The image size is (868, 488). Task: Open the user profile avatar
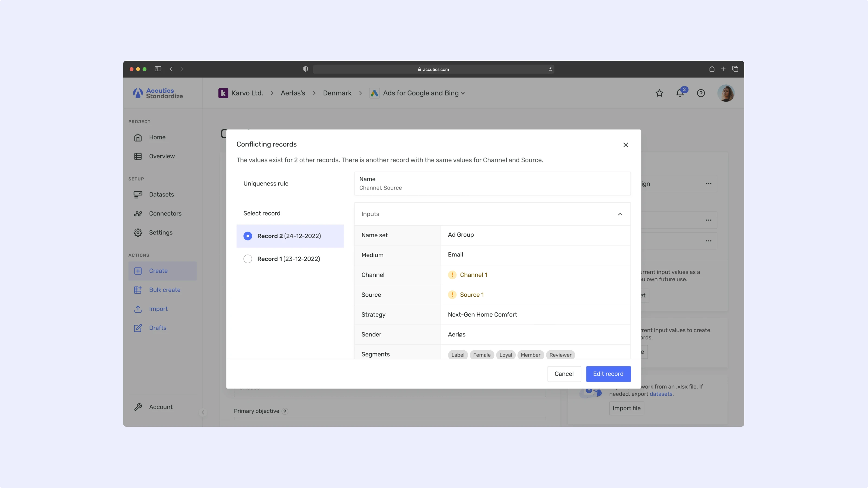click(726, 93)
